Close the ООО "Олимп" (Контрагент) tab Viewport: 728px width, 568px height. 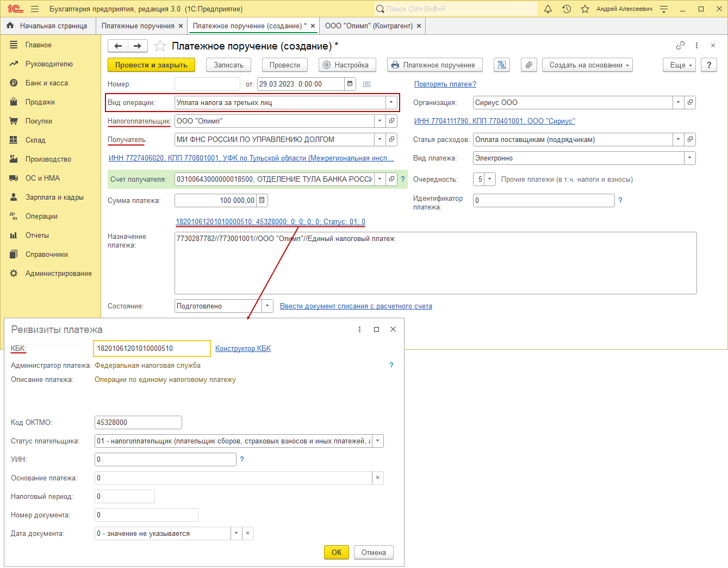coord(419,26)
